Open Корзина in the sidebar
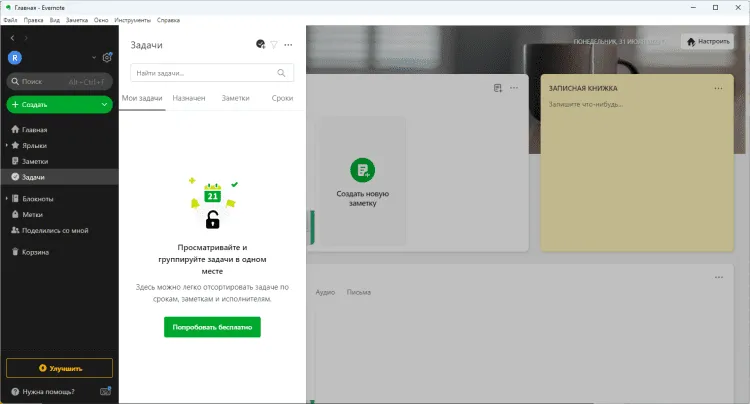750x404 pixels. tap(36, 252)
